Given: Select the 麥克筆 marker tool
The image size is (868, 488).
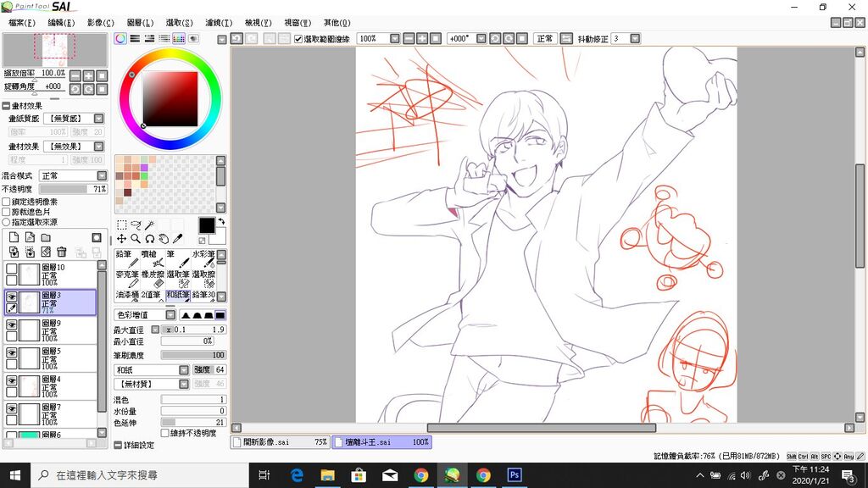Looking at the screenshot, I should (126, 279).
